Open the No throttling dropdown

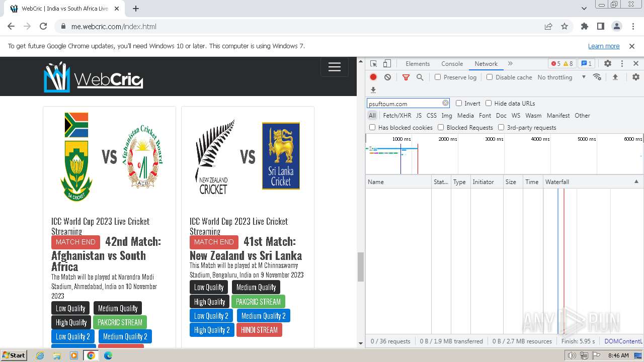pyautogui.click(x=561, y=77)
